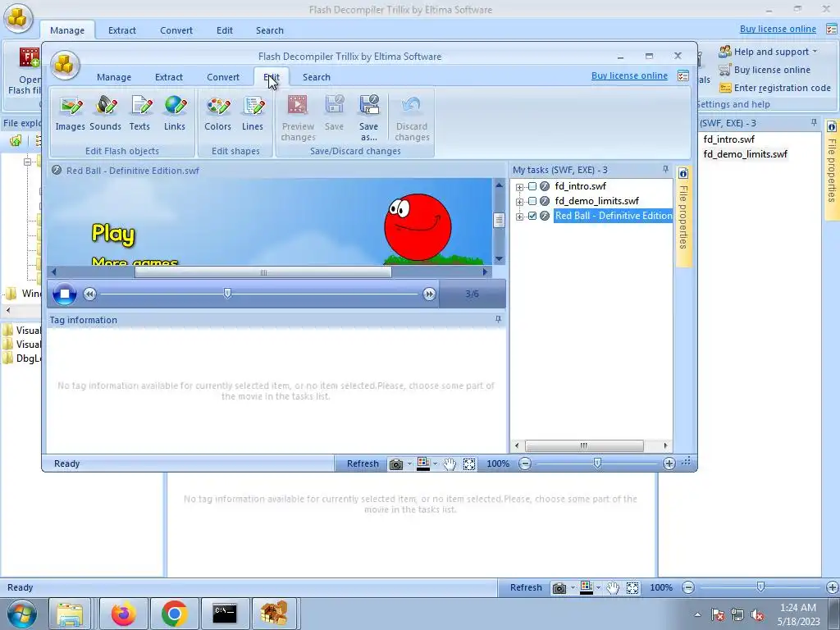Open background color dropdown arrow in front window

pos(435,464)
